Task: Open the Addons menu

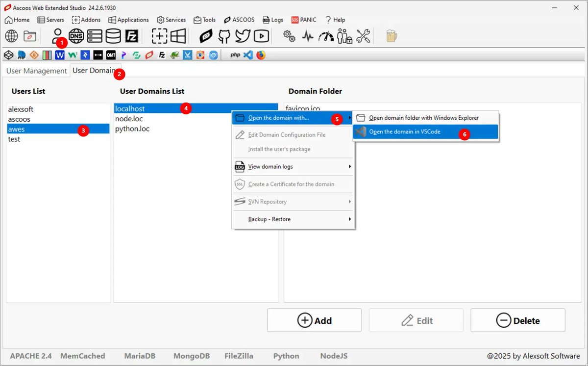Action: coord(86,20)
